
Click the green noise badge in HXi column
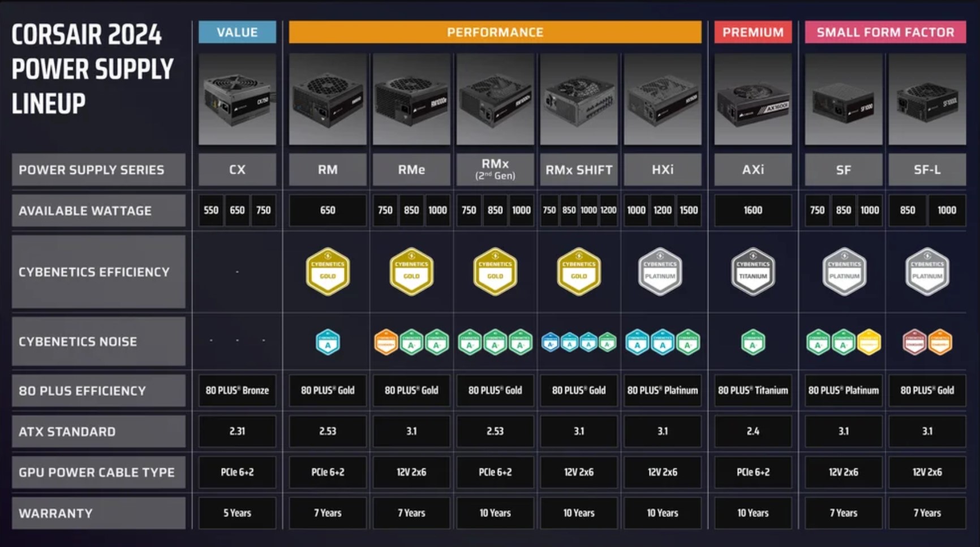[688, 342]
